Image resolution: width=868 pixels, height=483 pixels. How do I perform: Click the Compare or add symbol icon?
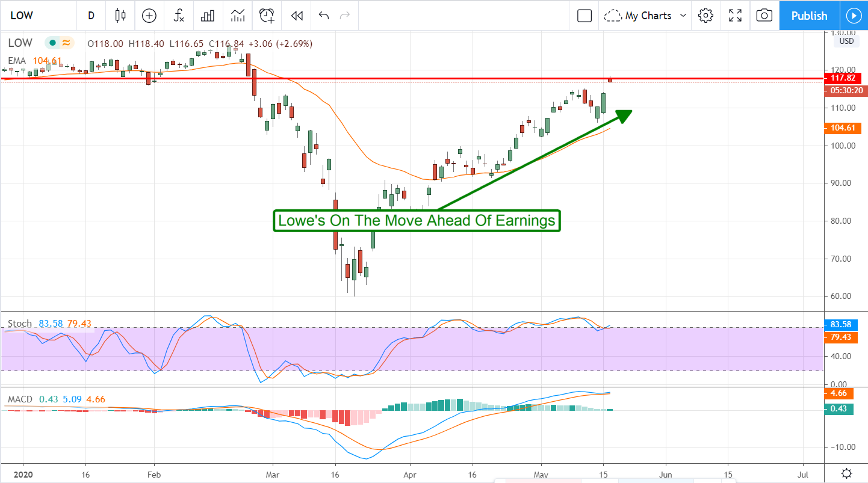point(149,16)
